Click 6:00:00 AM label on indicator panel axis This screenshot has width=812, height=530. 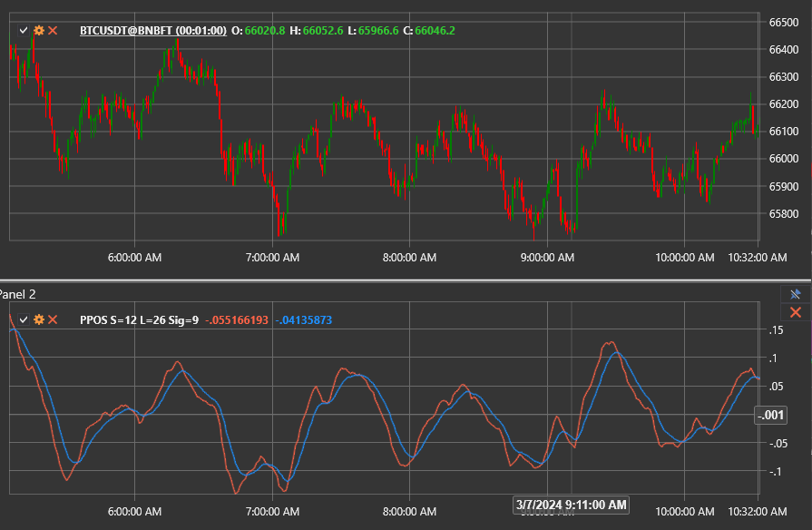(134, 512)
